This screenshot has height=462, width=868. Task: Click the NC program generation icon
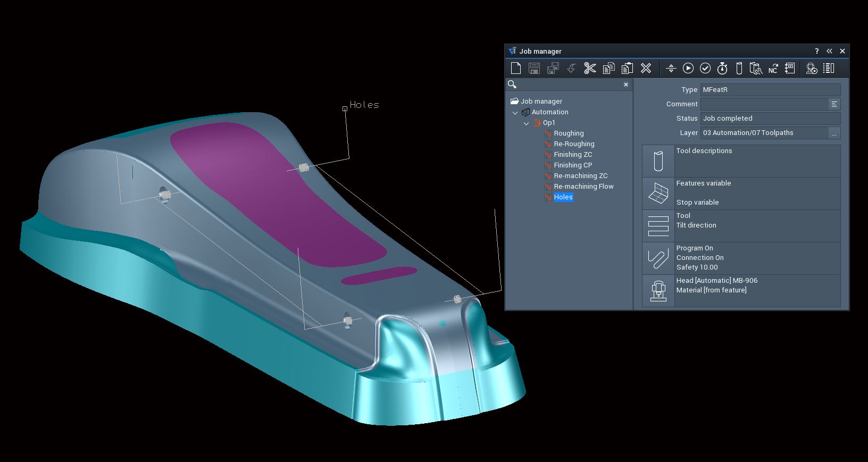(x=773, y=68)
